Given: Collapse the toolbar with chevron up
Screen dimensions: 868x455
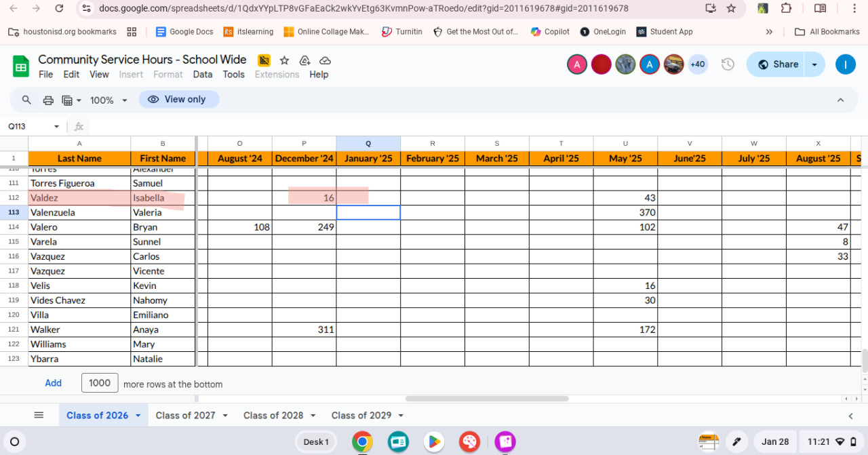Looking at the screenshot, I should pyautogui.click(x=840, y=100).
